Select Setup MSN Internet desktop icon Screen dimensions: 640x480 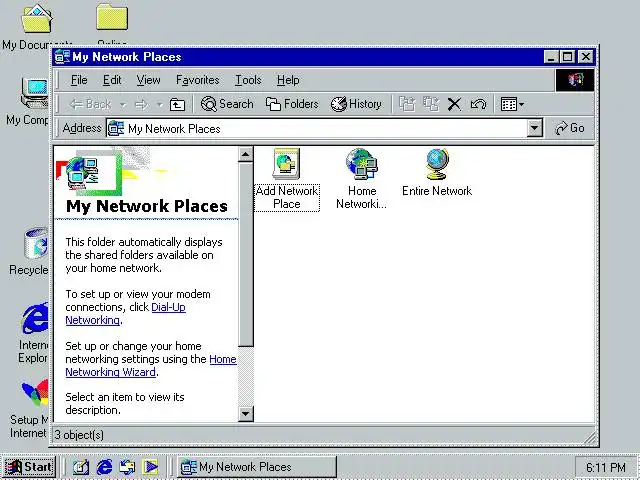pos(29,408)
